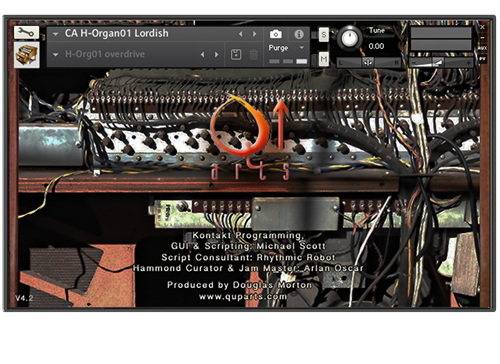This screenshot has height=364, width=500.
Task: Click the Hammond Curator & Jam Master line
Action: click(x=248, y=268)
